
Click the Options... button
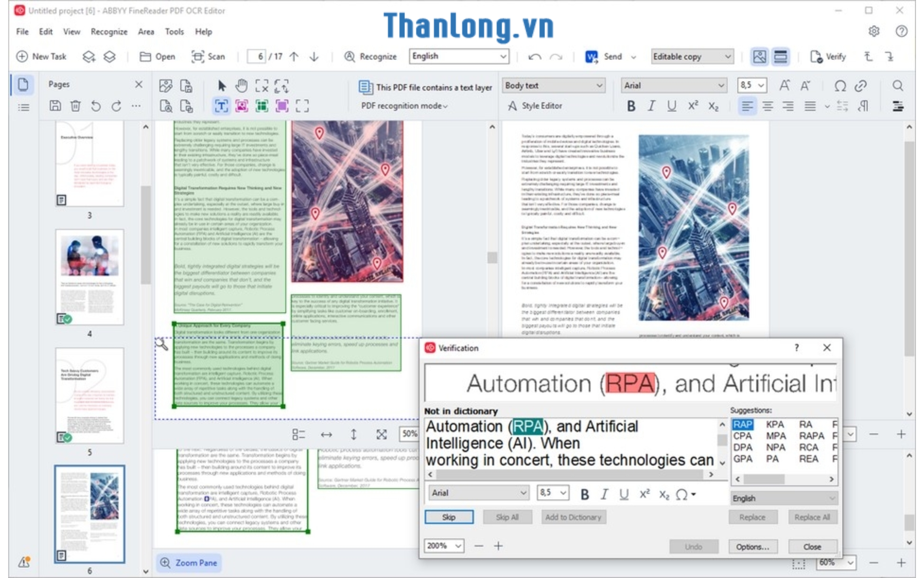(753, 547)
